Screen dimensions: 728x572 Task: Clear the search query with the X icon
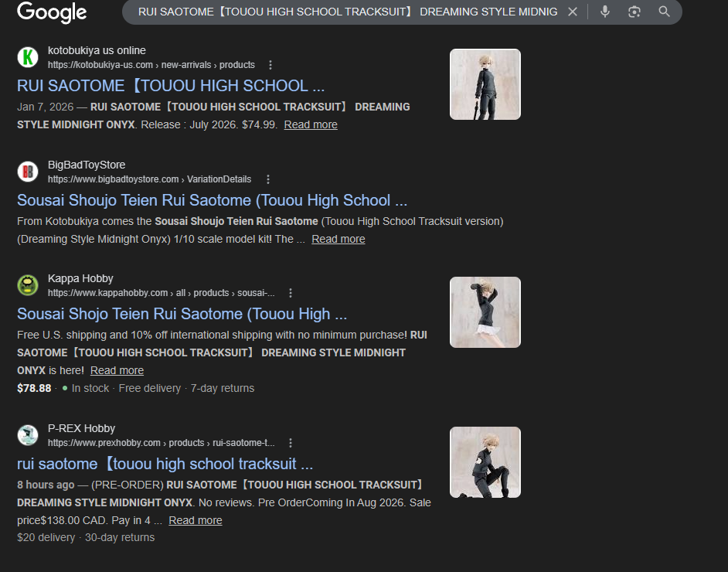click(573, 12)
